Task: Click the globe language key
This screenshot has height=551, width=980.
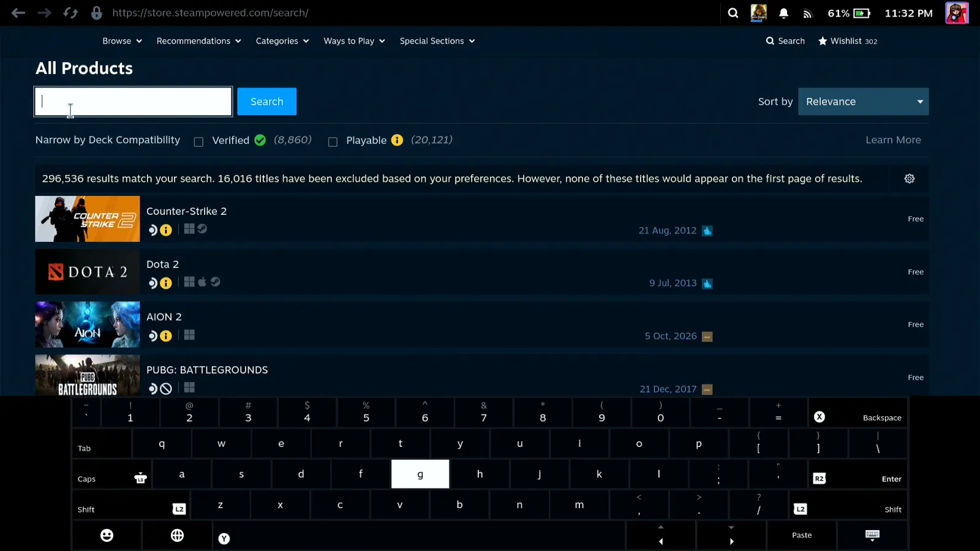Action: [177, 535]
